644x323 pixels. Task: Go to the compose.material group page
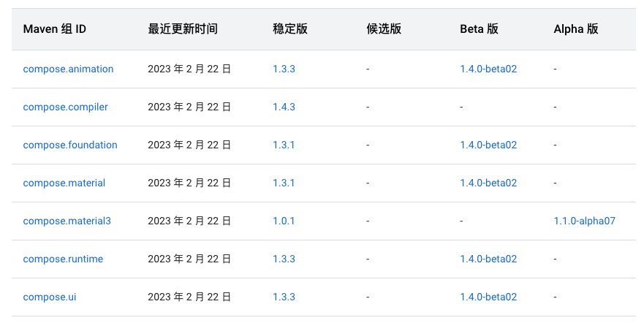64,183
